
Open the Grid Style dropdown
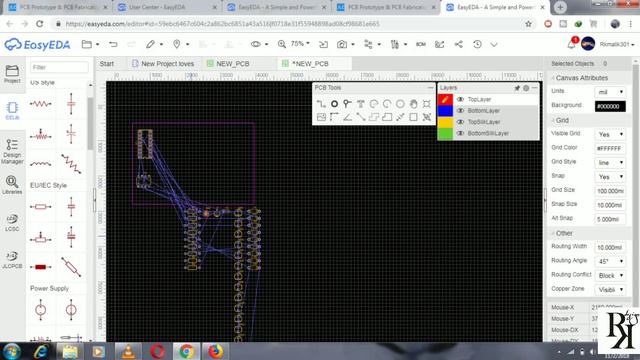click(x=610, y=162)
